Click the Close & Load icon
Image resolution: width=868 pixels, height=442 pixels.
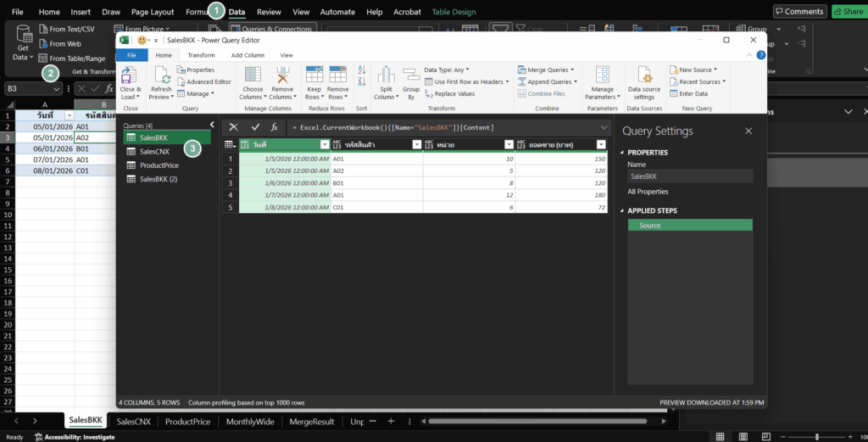pyautogui.click(x=129, y=76)
